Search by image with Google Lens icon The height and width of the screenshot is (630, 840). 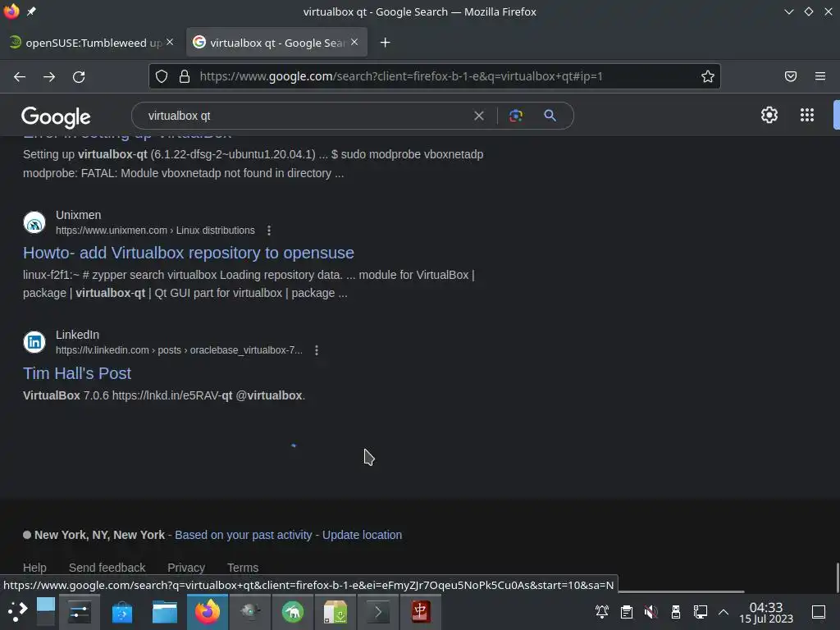[x=516, y=116]
